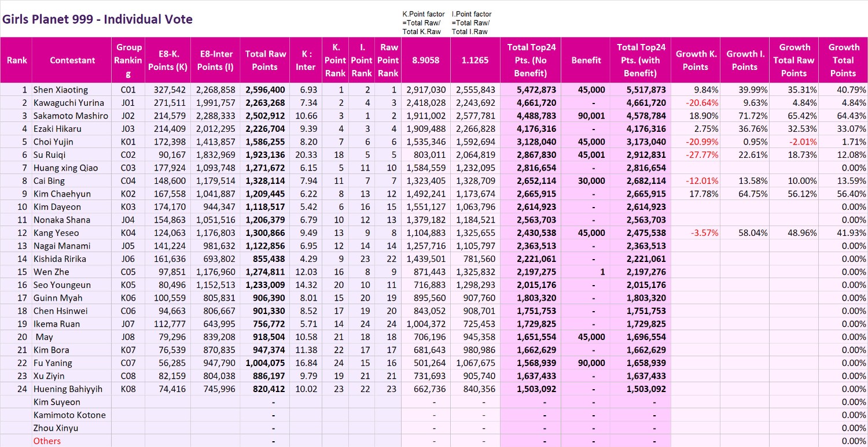Click the E8-Inter Points (I) header
Screen dimensions: 868x447
(216, 60)
